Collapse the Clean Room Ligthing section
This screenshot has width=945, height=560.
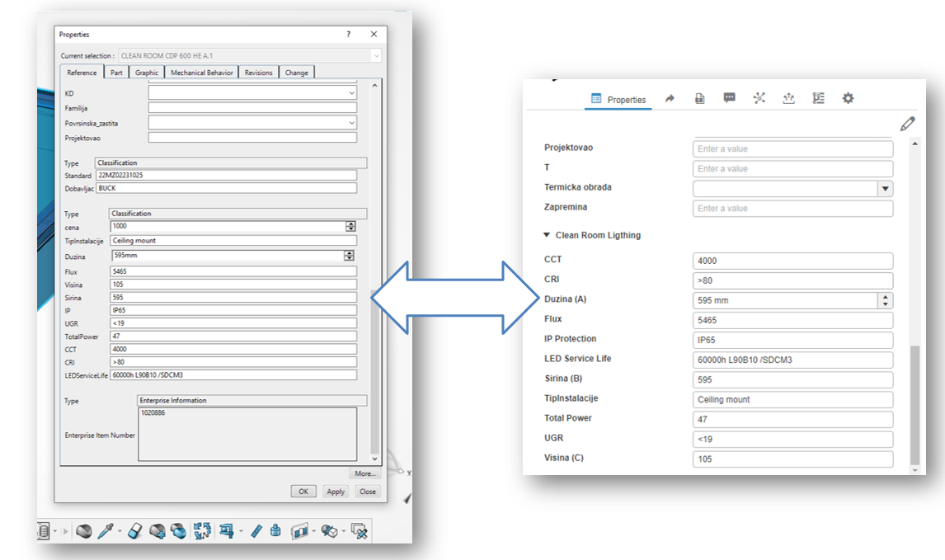(x=547, y=235)
